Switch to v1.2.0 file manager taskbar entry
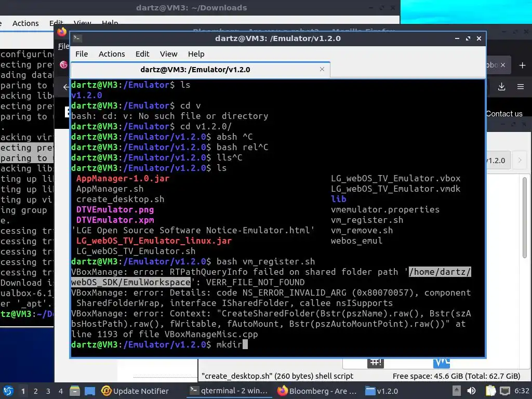532x399 pixels. [x=382, y=391]
